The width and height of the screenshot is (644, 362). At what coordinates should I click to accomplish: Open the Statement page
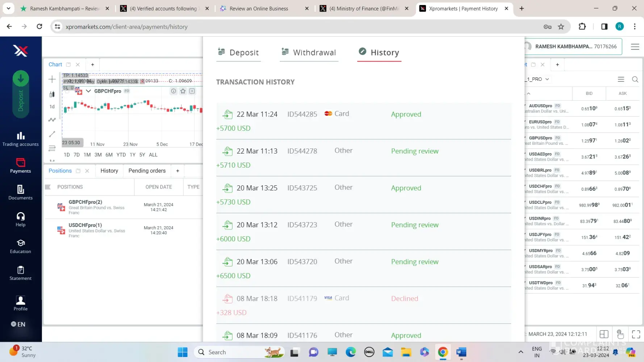coord(20,273)
